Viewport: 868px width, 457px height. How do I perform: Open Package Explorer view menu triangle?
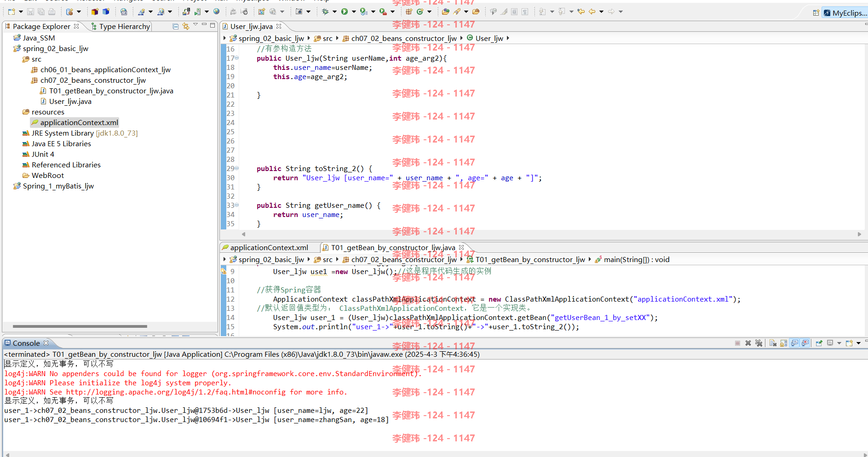point(195,24)
